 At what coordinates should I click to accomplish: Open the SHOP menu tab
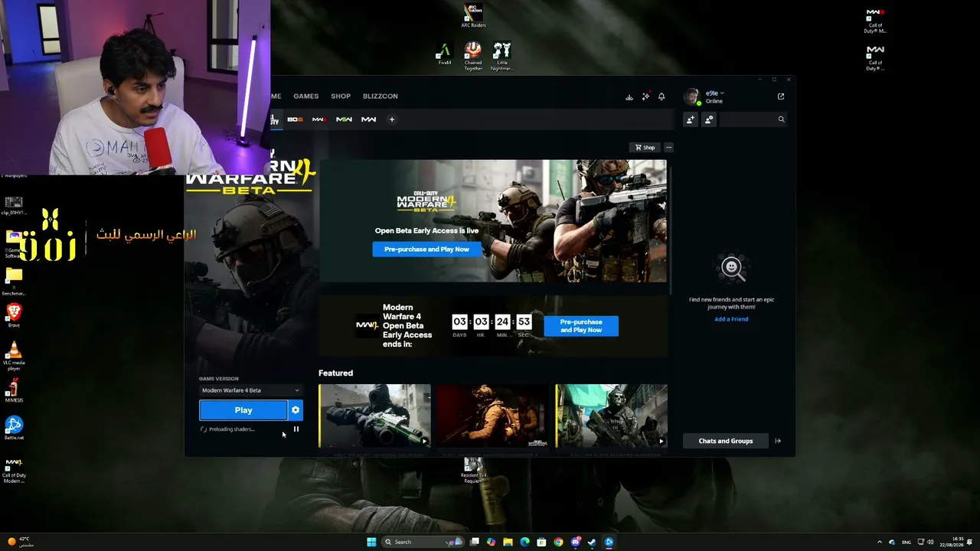tap(341, 96)
